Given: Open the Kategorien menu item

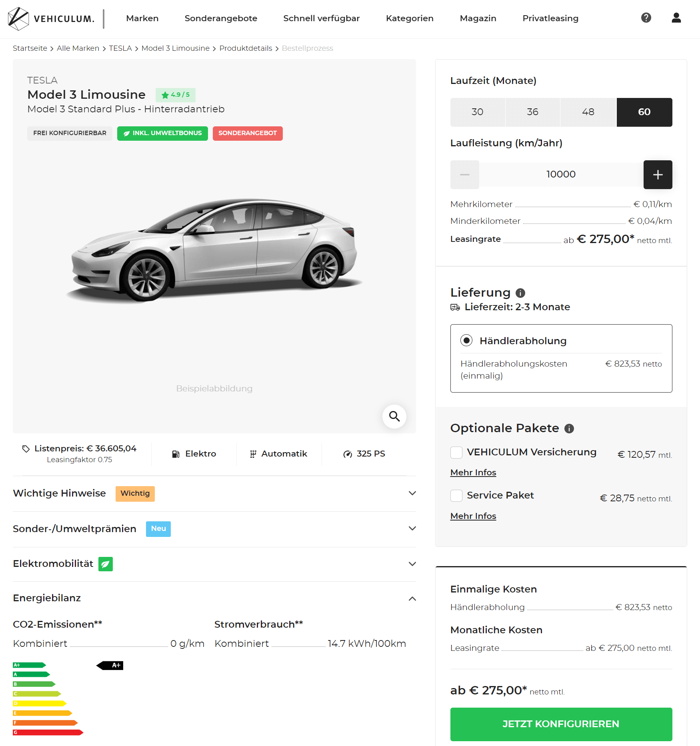Looking at the screenshot, I should coord(410,18).
